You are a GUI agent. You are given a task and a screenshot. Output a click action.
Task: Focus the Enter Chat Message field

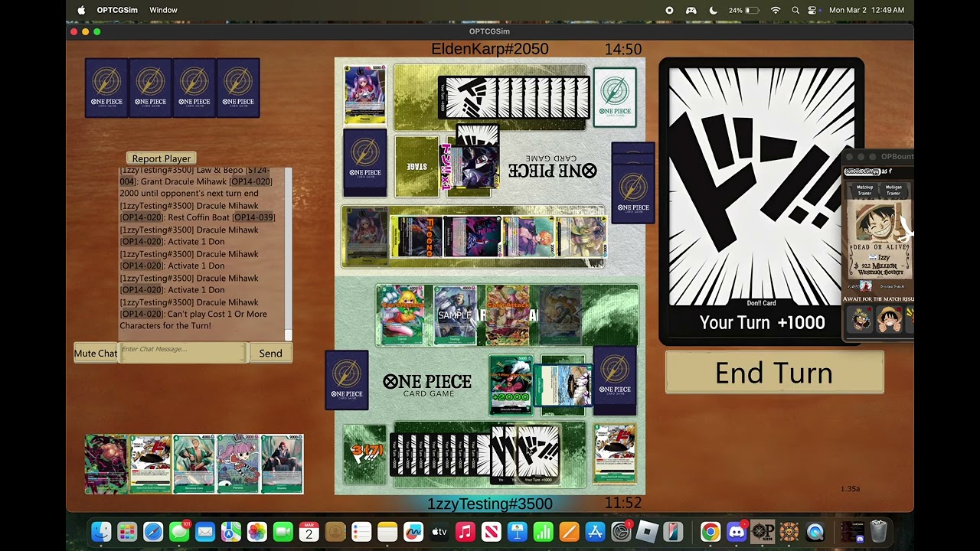(x=183, y=352)
